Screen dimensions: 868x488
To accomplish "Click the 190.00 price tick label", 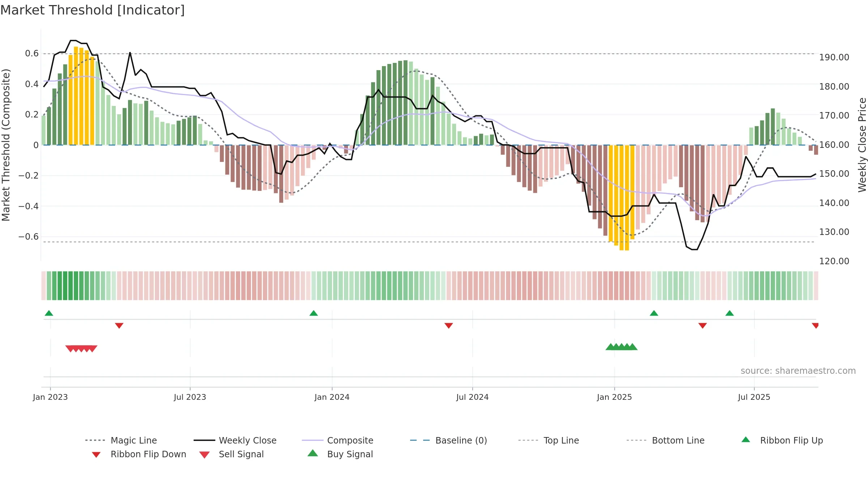I will point(834,57).
